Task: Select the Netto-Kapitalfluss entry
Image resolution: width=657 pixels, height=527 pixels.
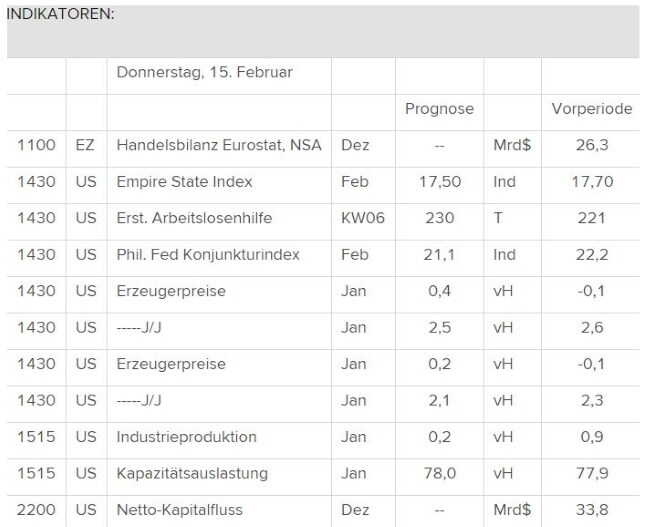Action: tap(179, 510)
